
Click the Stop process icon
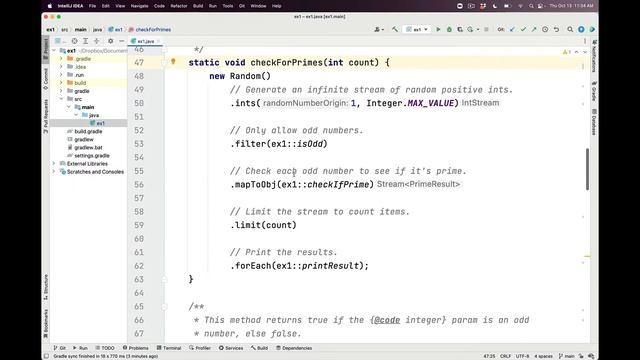pos(486,29)
